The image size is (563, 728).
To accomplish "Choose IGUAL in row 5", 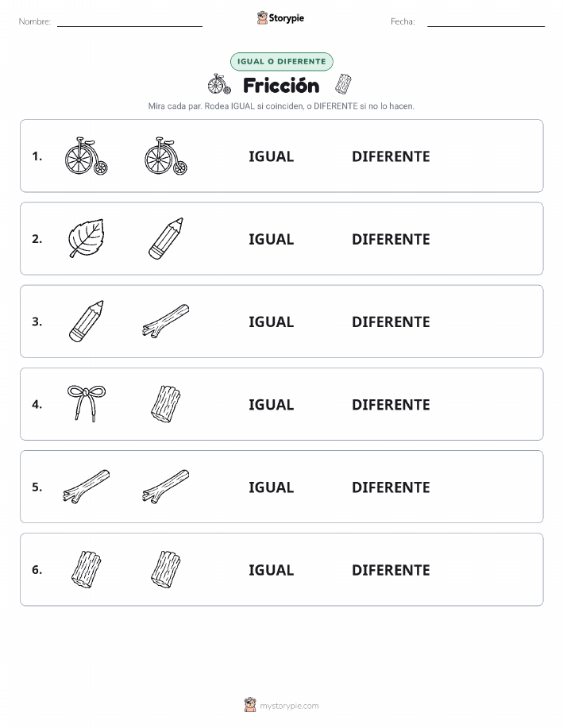I will [272, 487].
